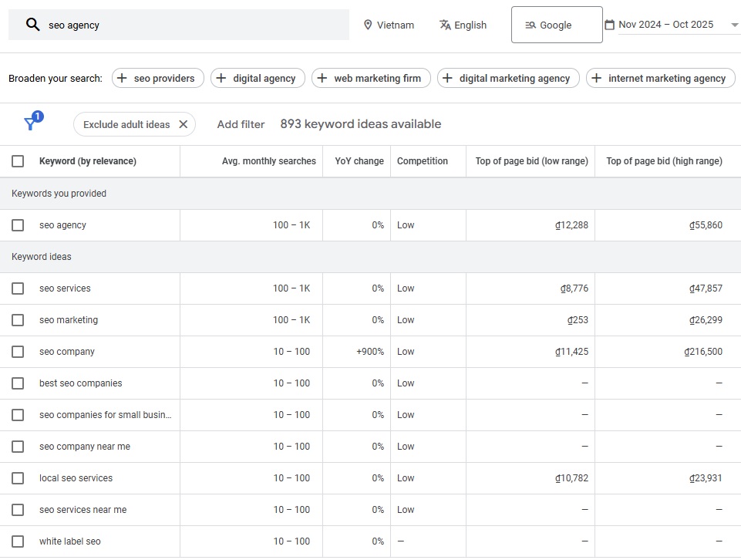Click the calendar icon by date range
This screenshot has width=741, height=560.
point(610,25)
